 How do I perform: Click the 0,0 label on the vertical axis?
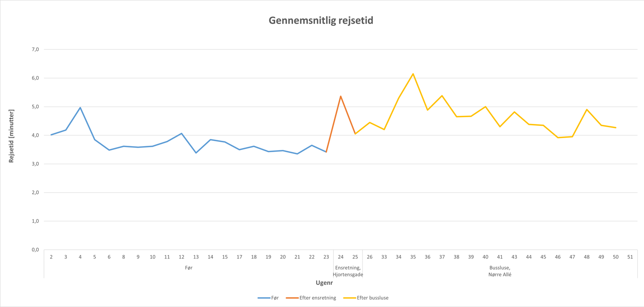point(34,250)
